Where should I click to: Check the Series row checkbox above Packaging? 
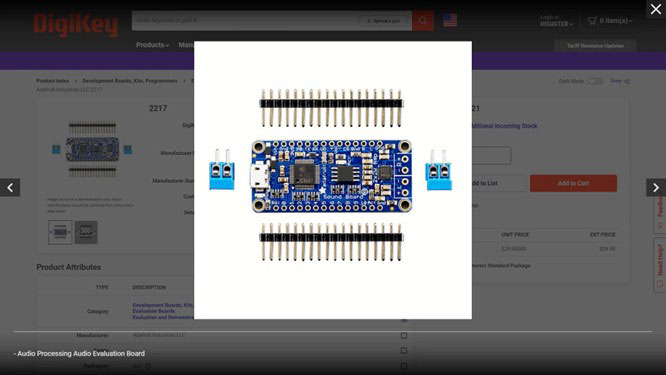[404, 350]
